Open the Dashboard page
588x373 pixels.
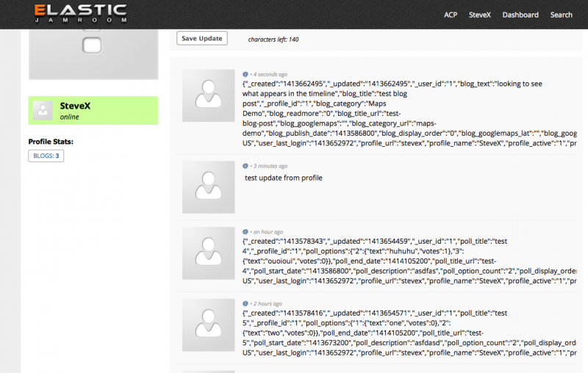pyautogui.click(x=520, y=15)
